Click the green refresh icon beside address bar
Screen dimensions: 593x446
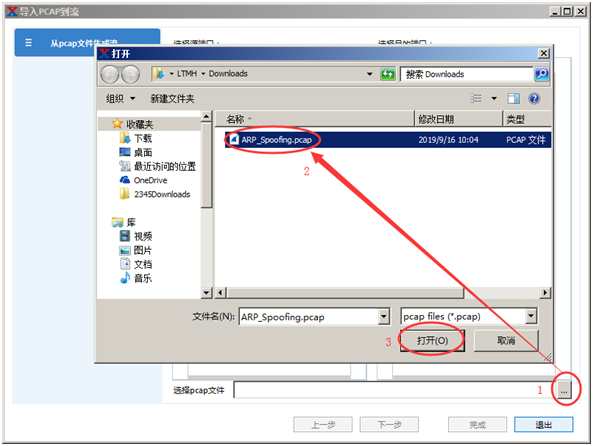387,74
